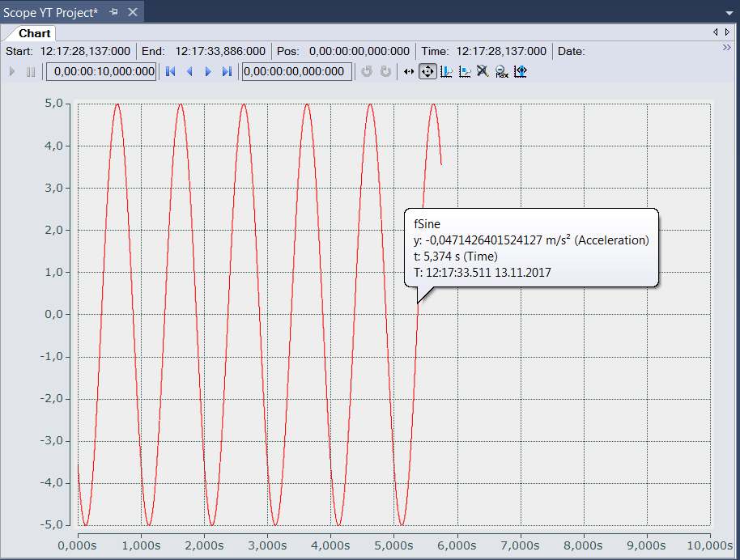Toggle the panning tool
This screenshot has height=560, width=740.
click(x=427, y=72)
